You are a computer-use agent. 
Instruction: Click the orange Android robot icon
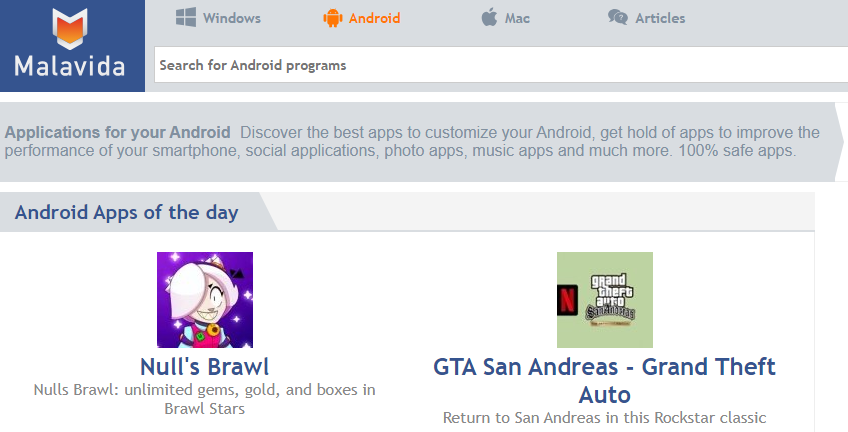333,18
